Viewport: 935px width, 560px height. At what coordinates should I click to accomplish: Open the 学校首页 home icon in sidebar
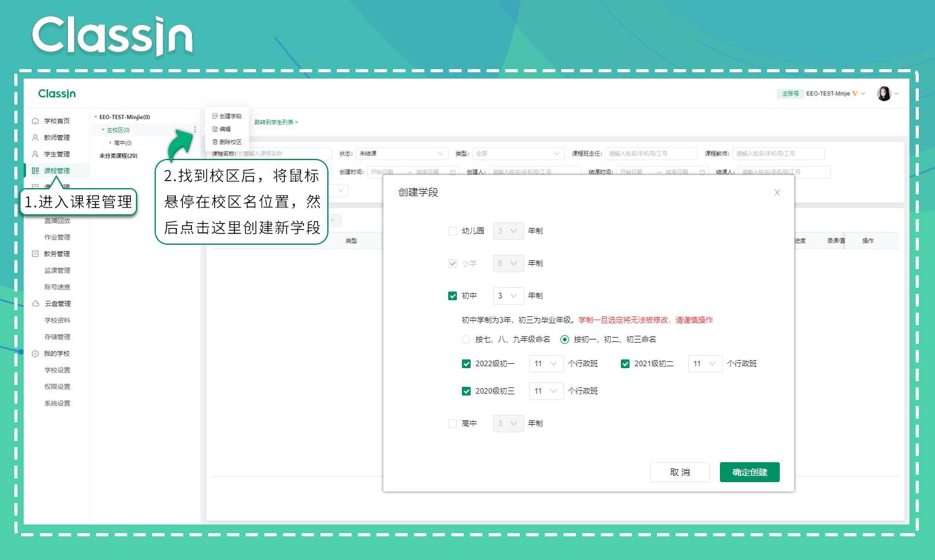pyautogui.click(x=35, y=121)
